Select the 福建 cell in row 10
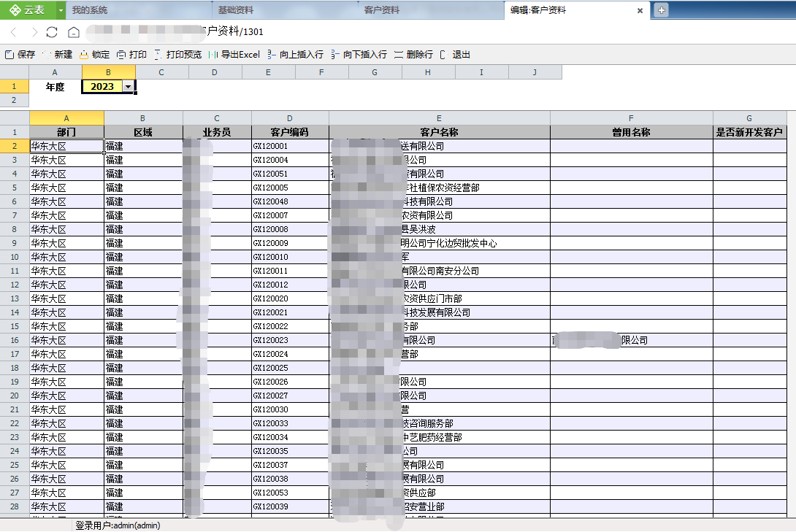 pyautogui.click(x=143, y=257)
